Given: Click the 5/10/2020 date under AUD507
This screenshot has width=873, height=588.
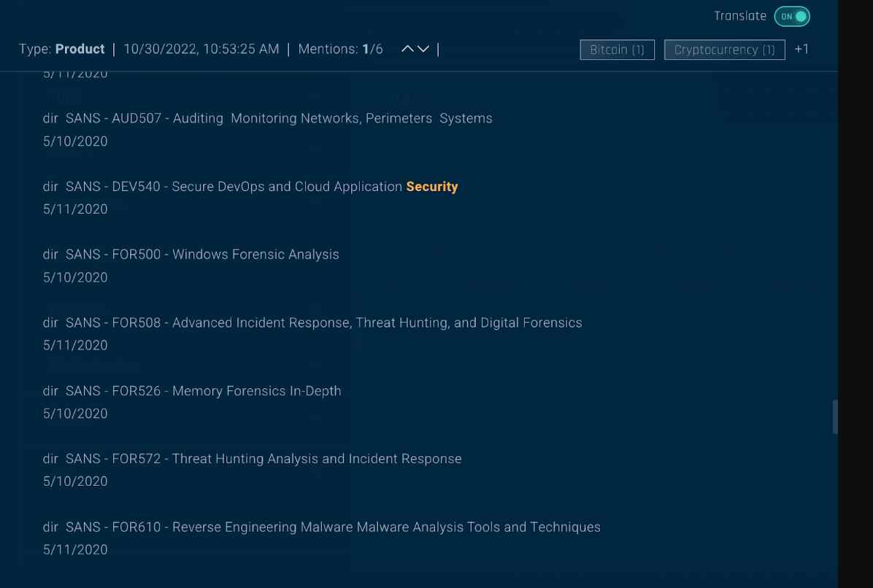Looking at the screenshot, I should tap(75, 142).
